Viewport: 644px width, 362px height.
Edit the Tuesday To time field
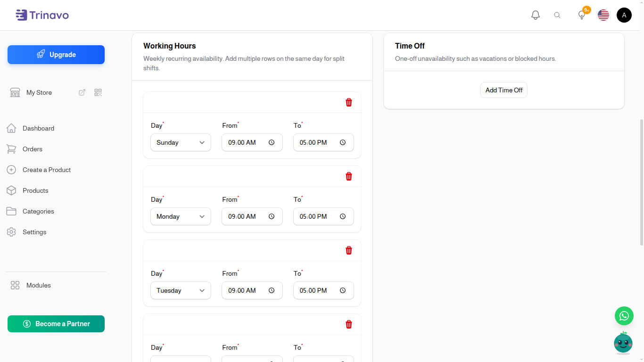click(x=323, y=290)
